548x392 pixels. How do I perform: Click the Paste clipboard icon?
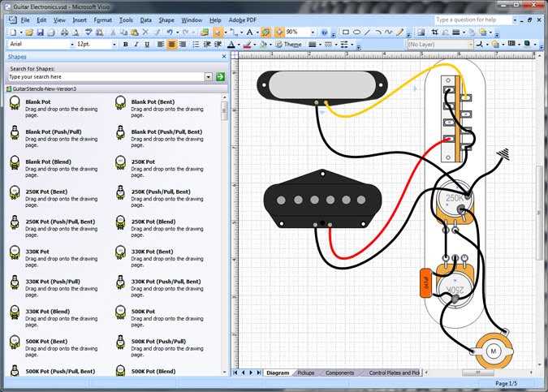135,32
